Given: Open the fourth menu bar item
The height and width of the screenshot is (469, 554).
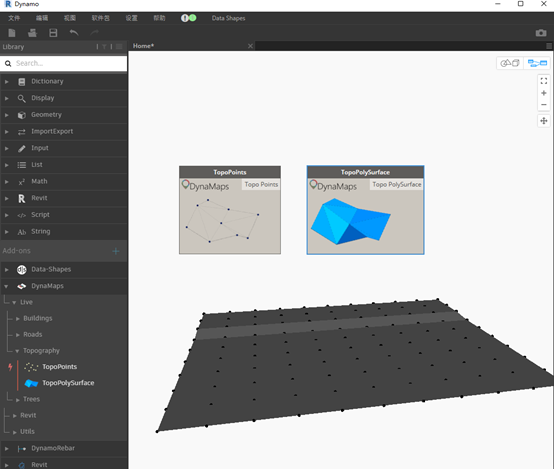Looking at the screenshot, I should click(x=100, y=18).
